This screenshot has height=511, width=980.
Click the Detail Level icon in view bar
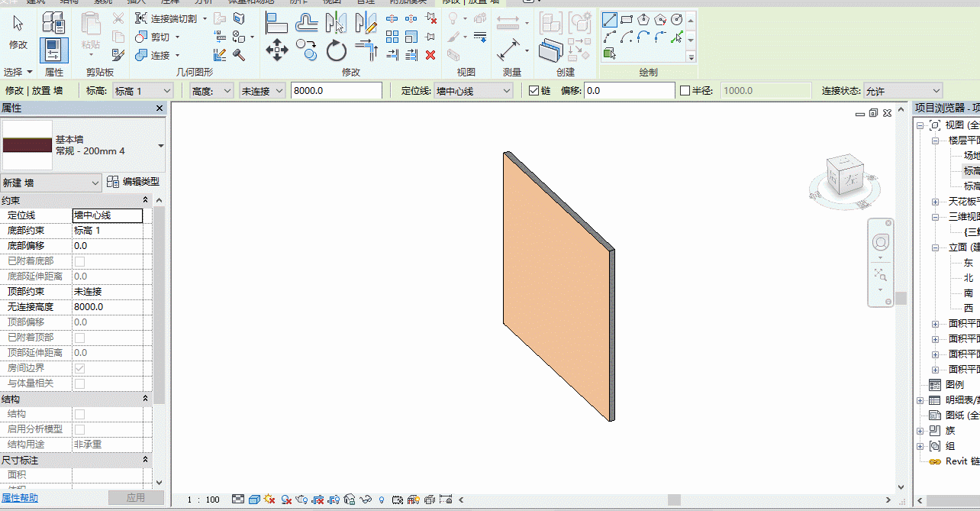(x=238, y=500)
